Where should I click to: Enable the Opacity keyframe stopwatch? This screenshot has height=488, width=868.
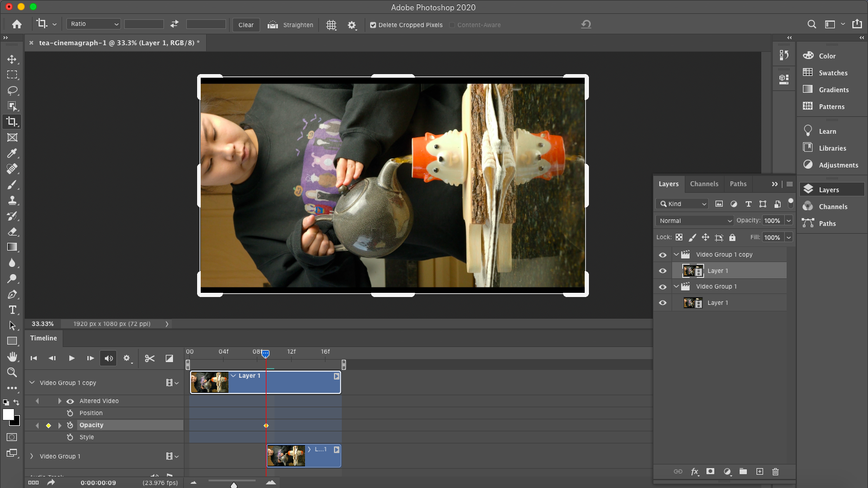pos(71,425)
